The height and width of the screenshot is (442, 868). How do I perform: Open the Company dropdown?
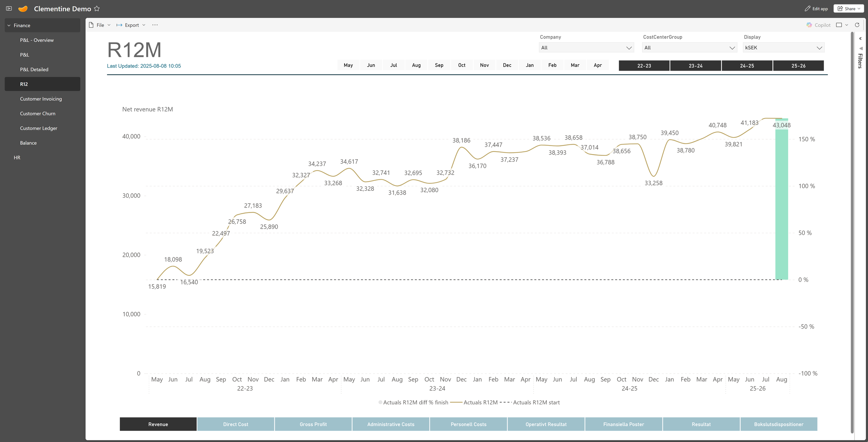coord(586,48)
